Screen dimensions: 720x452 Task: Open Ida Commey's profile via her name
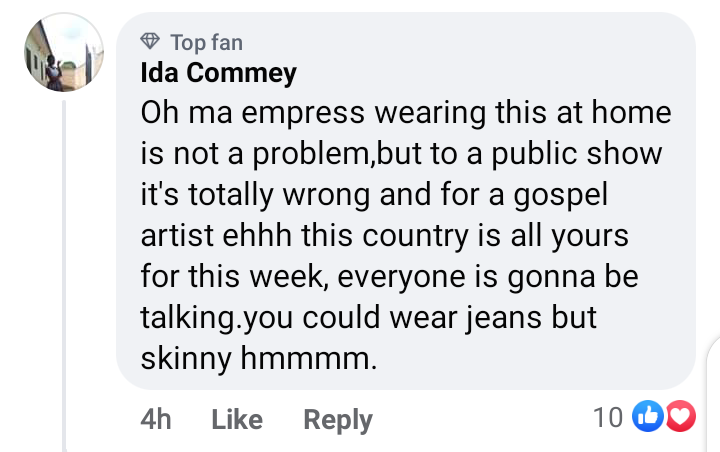click(x=218, y=73)
